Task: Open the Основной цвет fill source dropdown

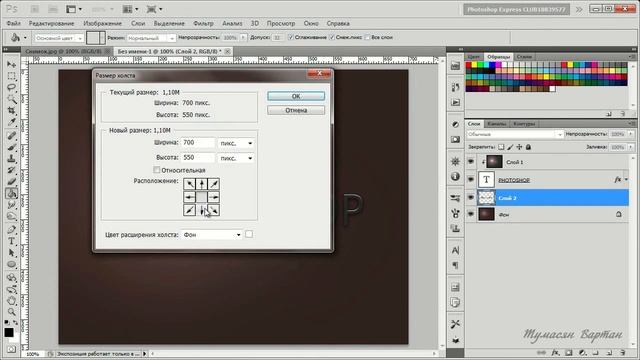Action: pyautogui.click(x=59, y=38)
